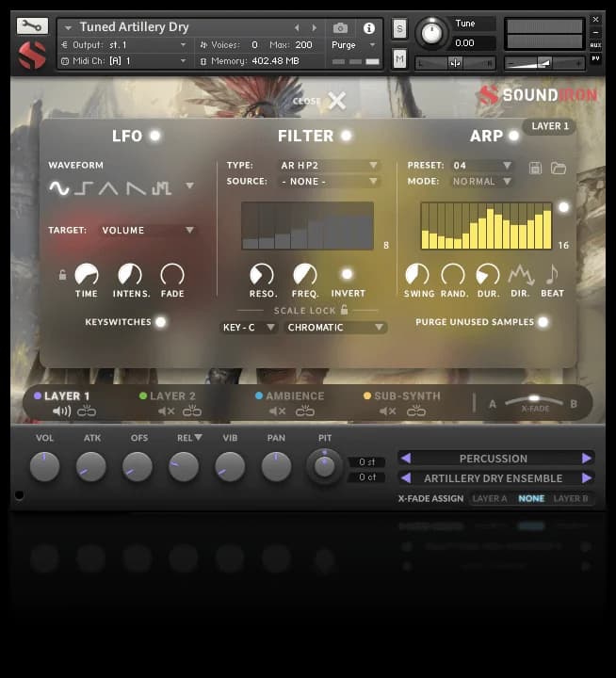The image size is (616, 678).
Task: Select the sawtooth LFO waveform
Action: 136,188
